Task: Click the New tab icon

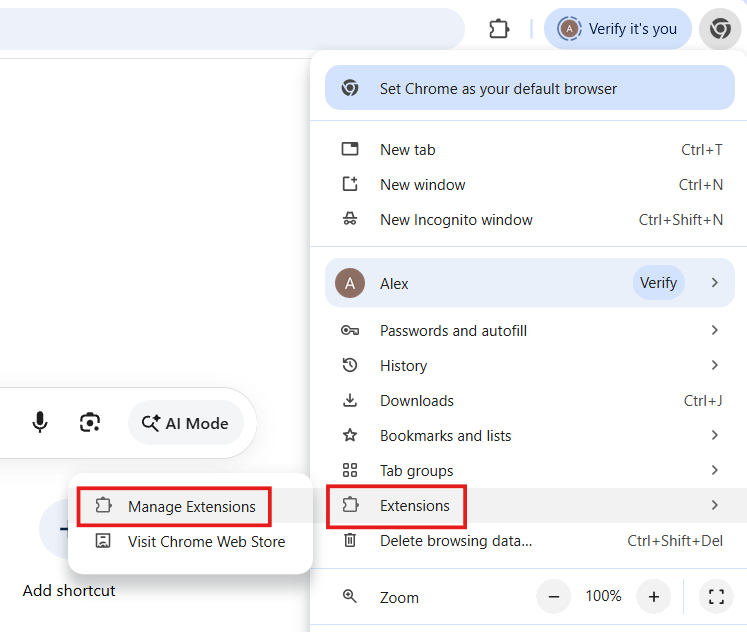Action: (350, 149)
